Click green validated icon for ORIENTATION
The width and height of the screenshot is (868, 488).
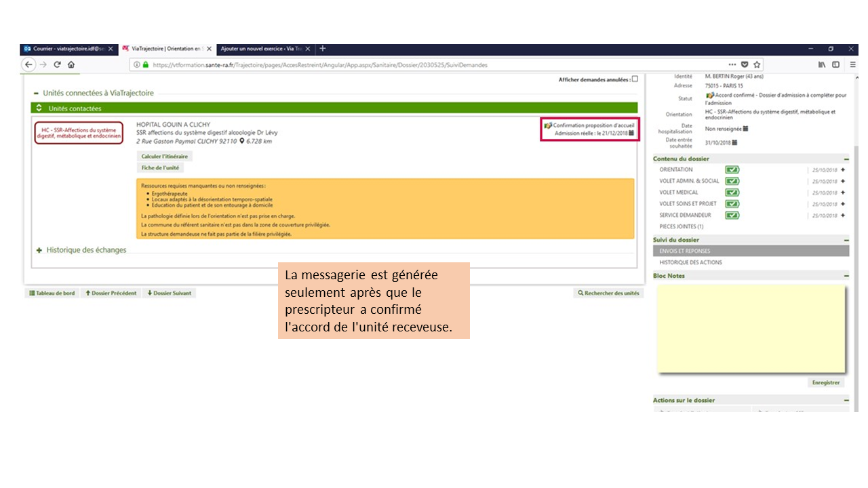(x=732, y=169)
